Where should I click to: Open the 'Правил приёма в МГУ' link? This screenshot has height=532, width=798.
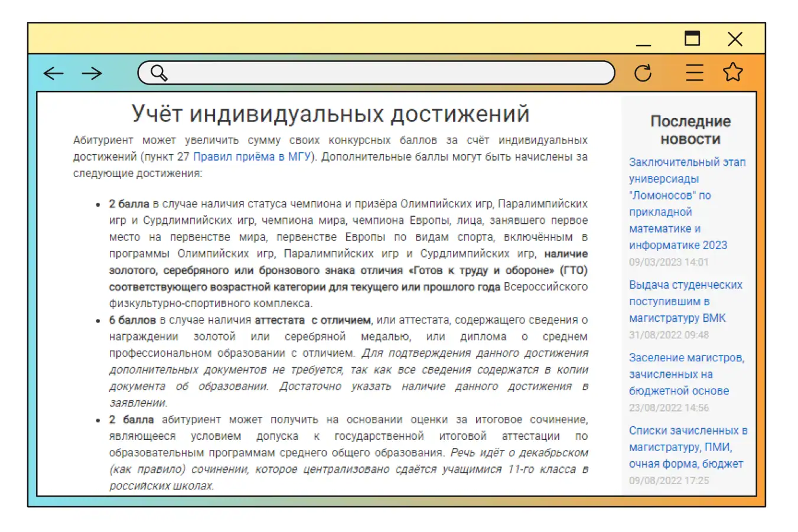pos(252,156)
